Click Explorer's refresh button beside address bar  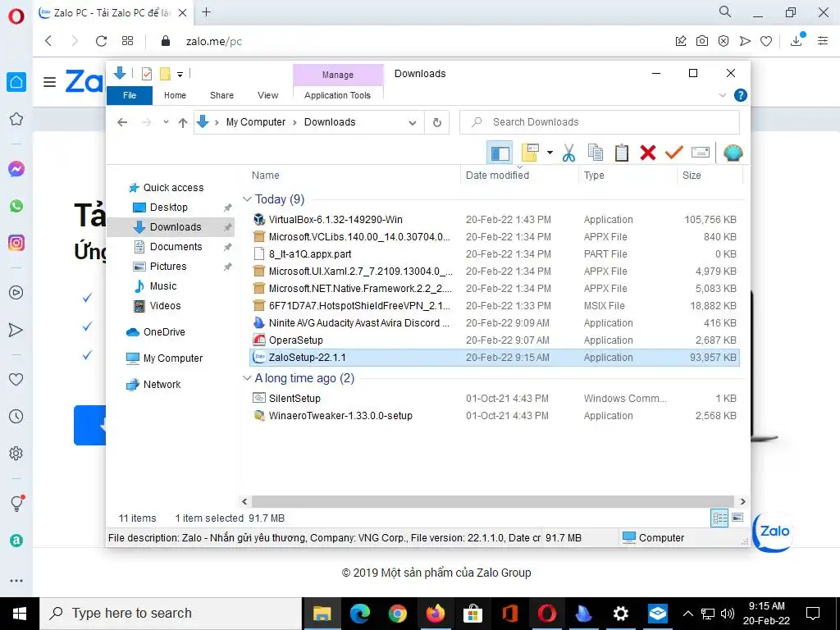click(x=437, y=123)
